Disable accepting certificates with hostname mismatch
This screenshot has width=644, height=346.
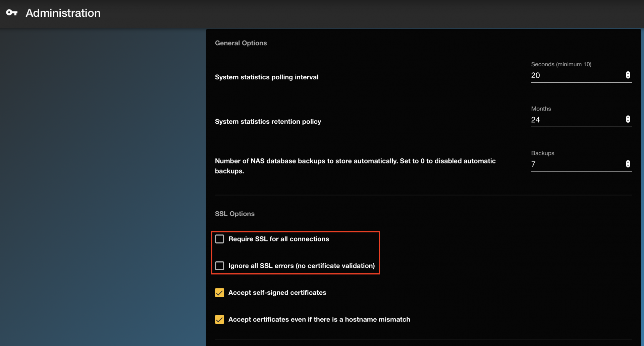[220, 320]
